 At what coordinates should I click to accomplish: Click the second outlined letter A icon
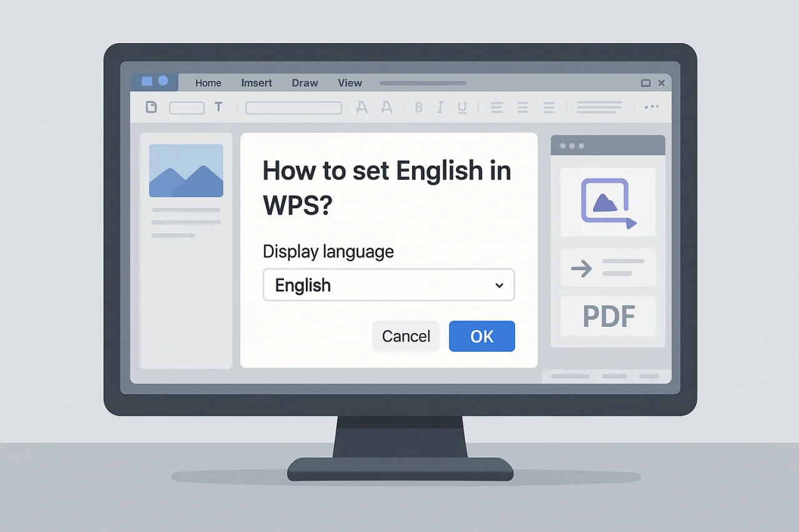tap(387, 108)
